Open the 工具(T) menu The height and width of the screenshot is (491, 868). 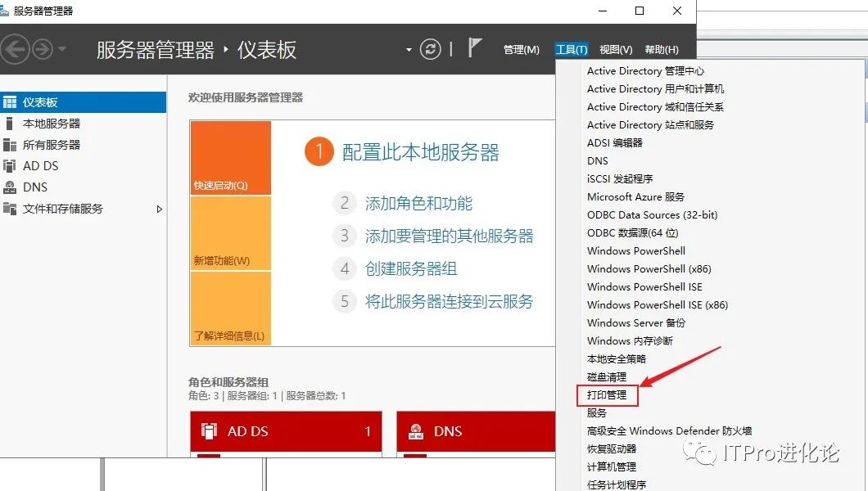pos(572,50)
